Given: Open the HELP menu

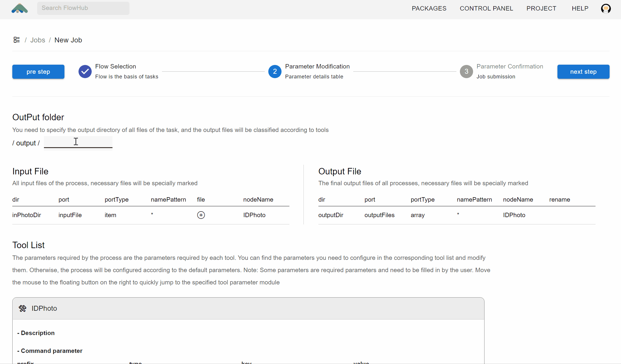Looking at the screenshot, I should pos(580,8).
